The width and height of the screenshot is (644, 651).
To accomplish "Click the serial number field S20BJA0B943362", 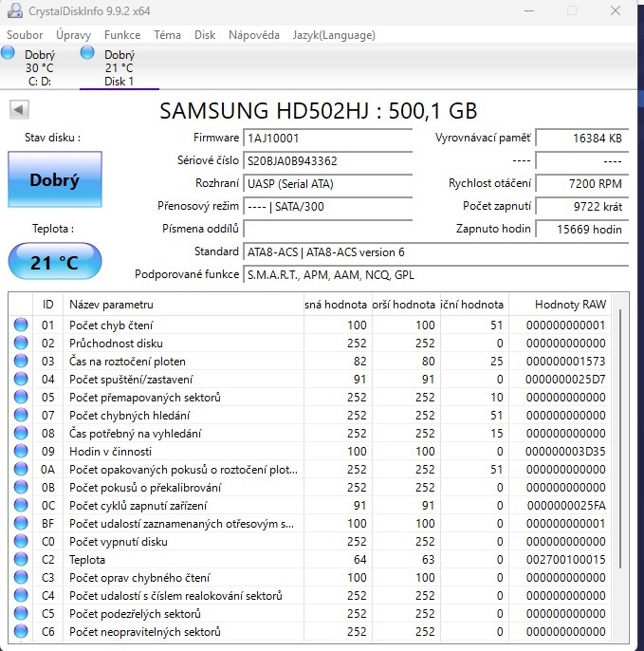I will click(328, 160).
